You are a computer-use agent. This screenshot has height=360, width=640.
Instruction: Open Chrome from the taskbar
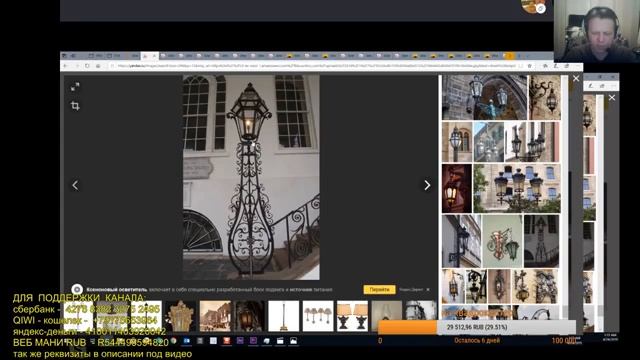[173, 340]
